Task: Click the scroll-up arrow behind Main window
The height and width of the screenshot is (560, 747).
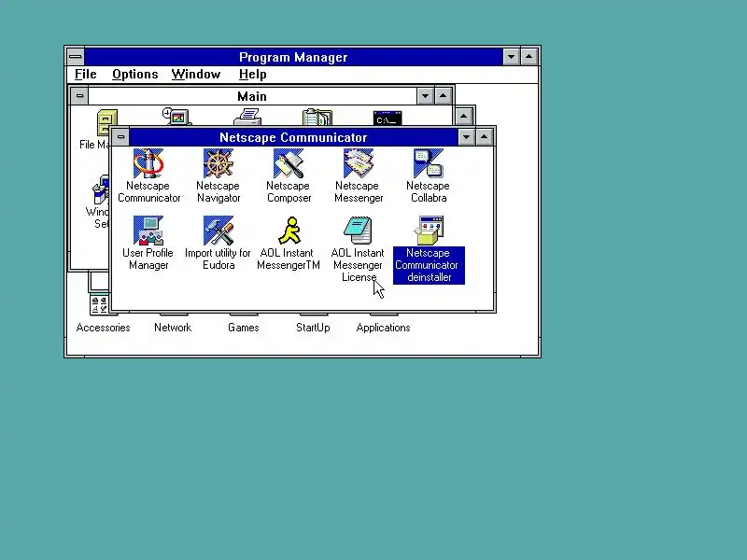Action: tap(464, 116)
